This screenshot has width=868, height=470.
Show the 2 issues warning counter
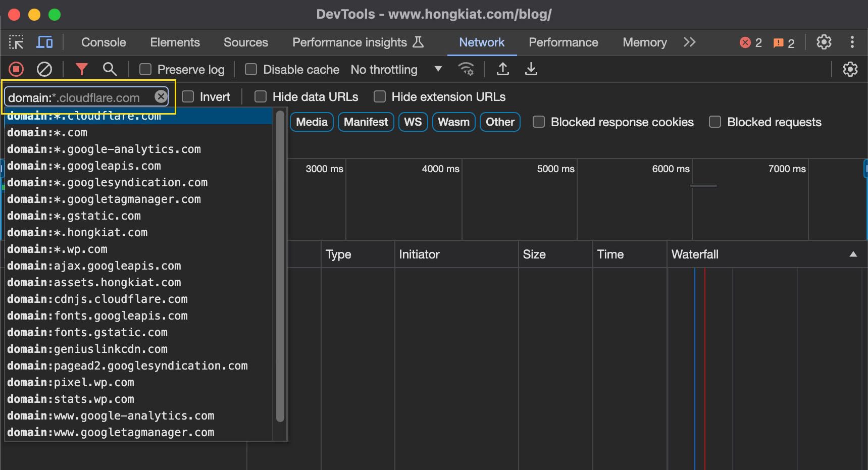tap(784, 43)
